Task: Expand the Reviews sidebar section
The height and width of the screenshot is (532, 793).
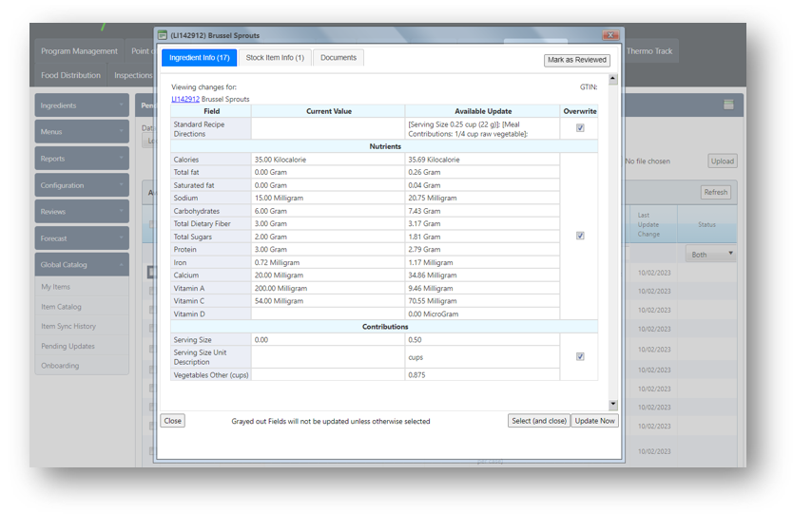Action: pyautogui.click(x=82, y=212)
